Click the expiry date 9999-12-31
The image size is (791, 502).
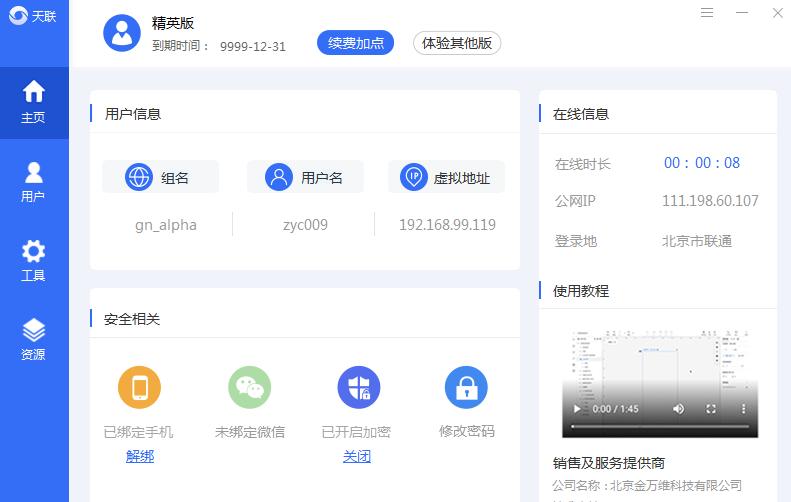(x=253, y=46)
